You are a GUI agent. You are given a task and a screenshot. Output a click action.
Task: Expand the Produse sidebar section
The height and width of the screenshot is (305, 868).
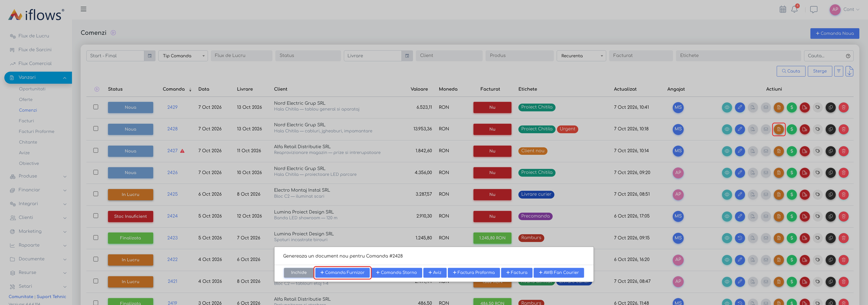click(x=38, y=176)
